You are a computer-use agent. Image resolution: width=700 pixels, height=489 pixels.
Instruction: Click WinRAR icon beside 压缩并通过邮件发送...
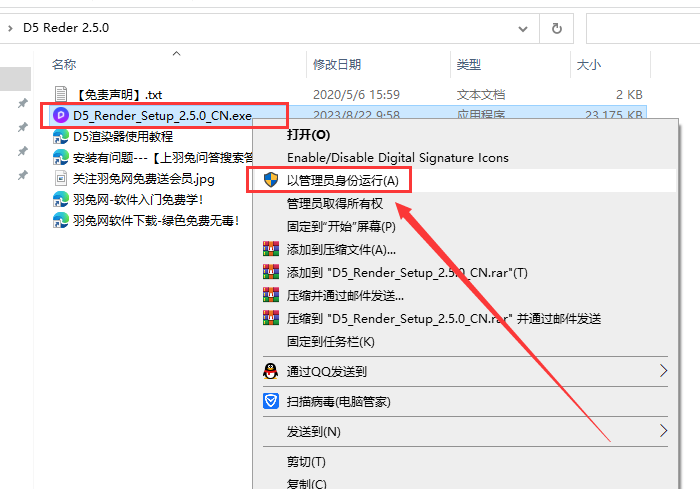(271, 295)
